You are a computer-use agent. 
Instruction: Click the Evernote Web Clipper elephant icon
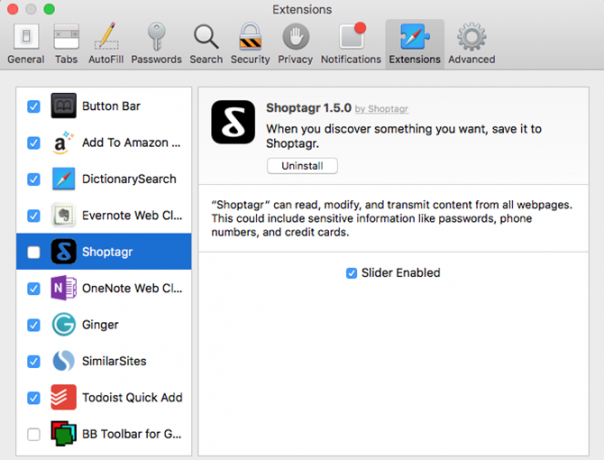64,215
